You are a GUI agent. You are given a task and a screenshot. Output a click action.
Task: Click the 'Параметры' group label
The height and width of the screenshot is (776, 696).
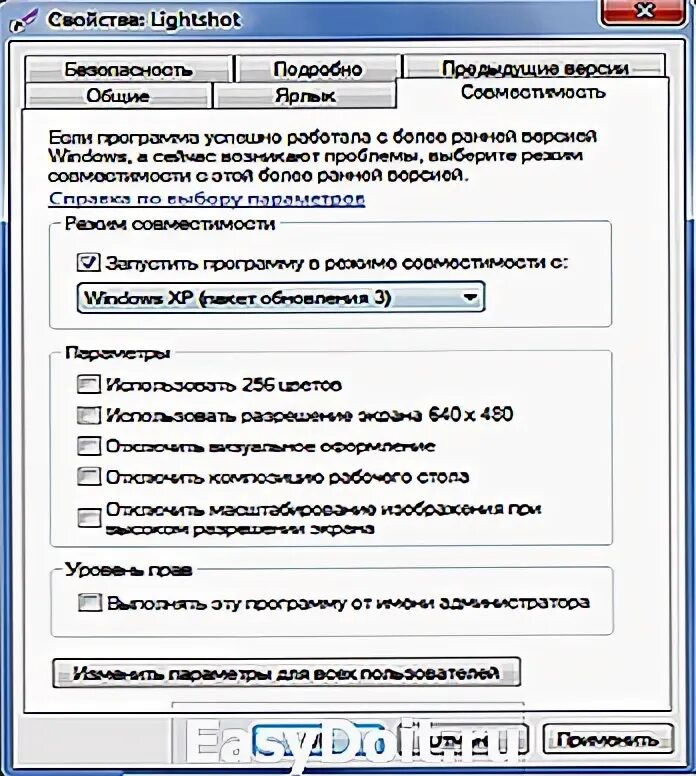(x=118, y=353)
